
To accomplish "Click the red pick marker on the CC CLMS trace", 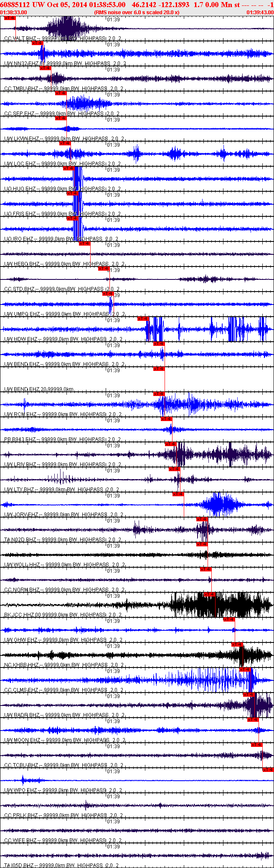I will [x=245, y=670].
